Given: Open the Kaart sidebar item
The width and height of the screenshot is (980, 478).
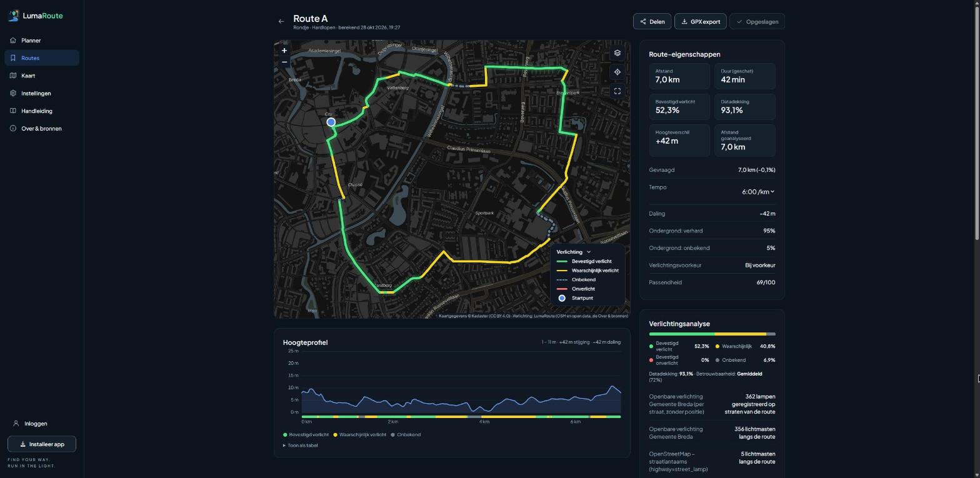Looking at the screenshot, I should click(41, 76).
